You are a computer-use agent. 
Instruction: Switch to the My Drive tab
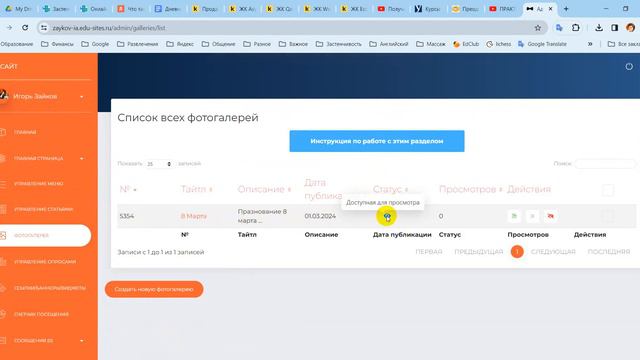pyautogui.click(x=18, y=9)
